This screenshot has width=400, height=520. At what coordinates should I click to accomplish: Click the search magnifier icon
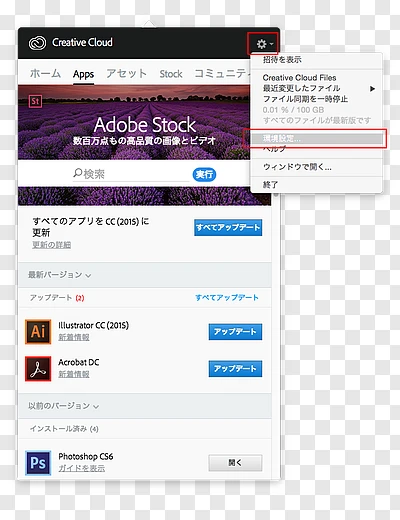tap(77, 173)
